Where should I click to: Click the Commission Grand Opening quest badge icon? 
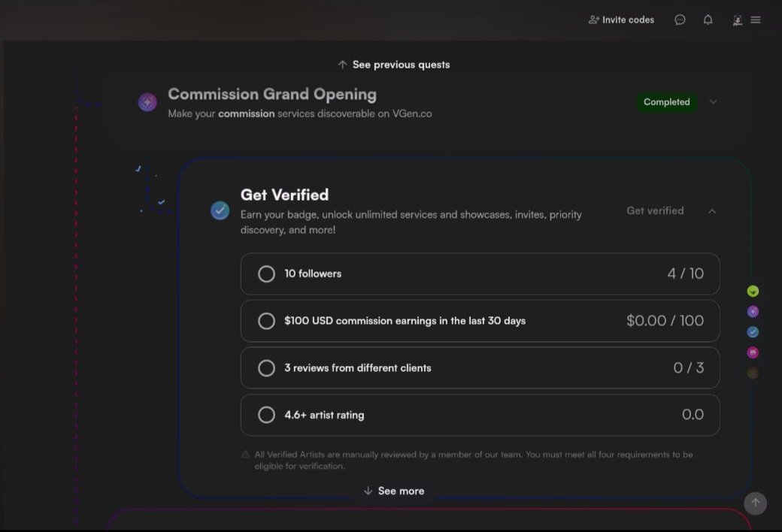(147, 102)
